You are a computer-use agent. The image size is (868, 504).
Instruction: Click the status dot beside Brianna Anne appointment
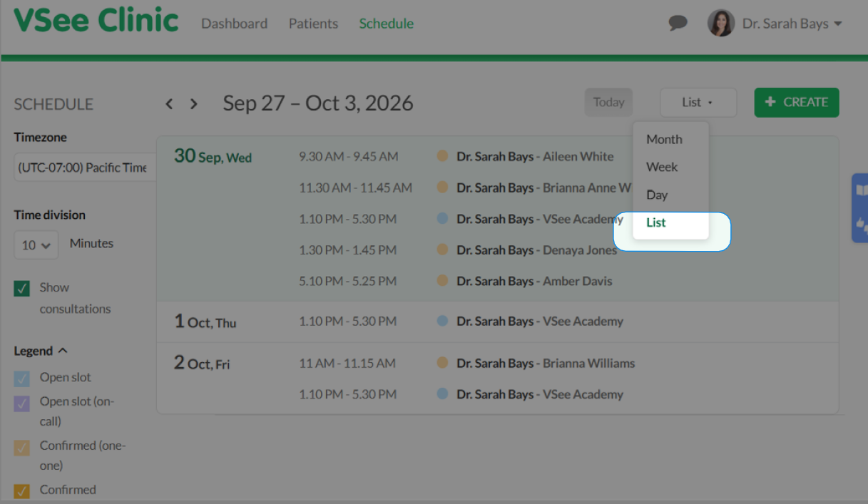tap(442, 187)
